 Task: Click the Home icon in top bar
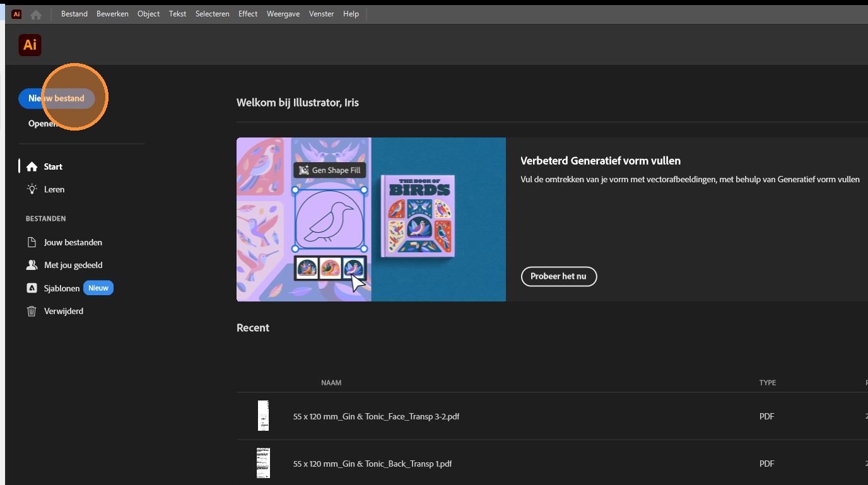[36, 14]
